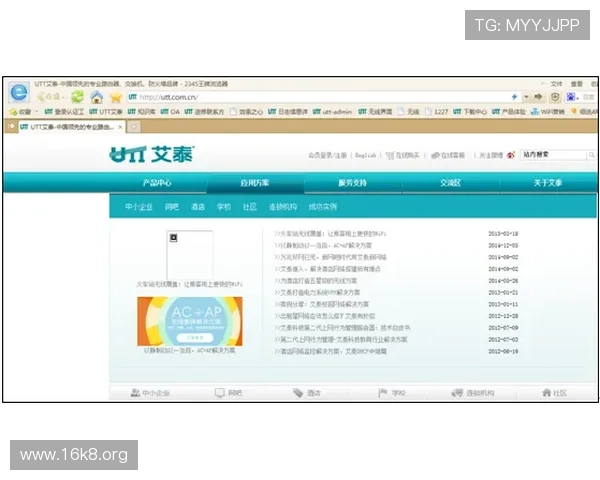Focus the utt.com.cn address bar
This screenshot has height=480, width=600.
[x=318, y=97]
